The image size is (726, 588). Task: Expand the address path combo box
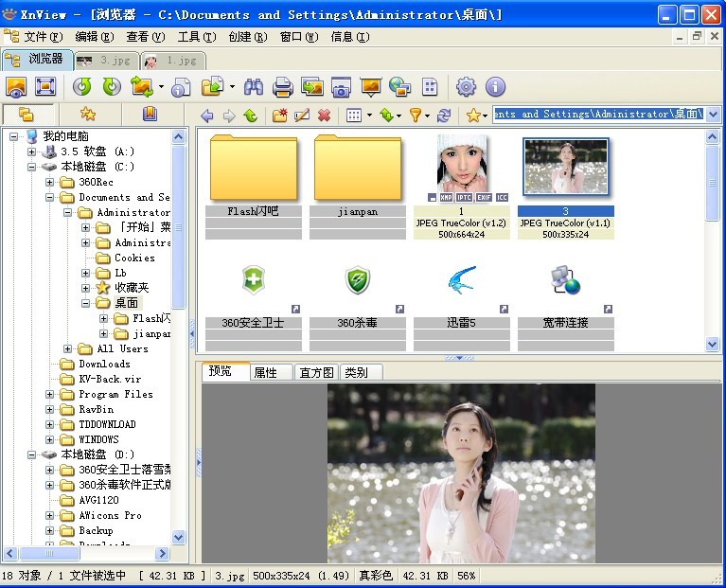tap(713, 115)
